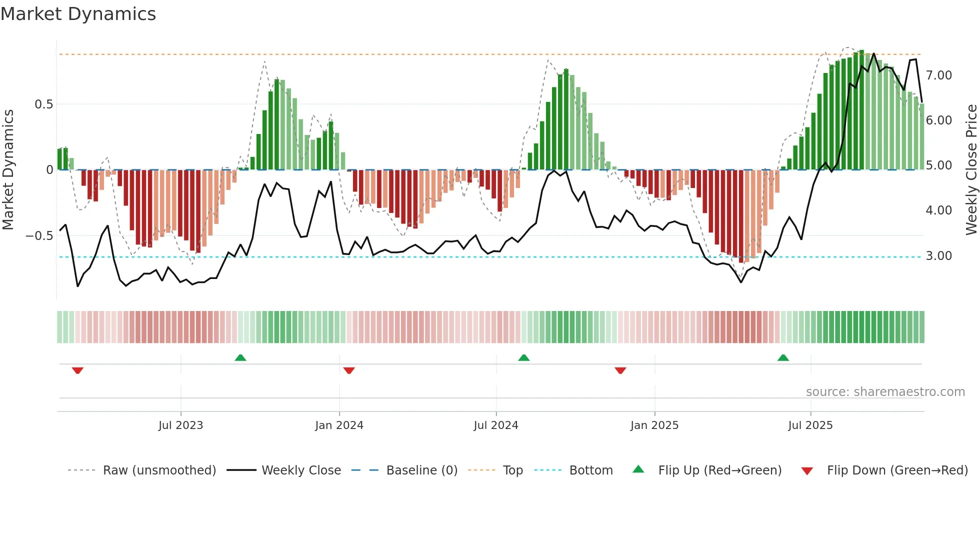Click the Market Dynamics chart title
The width and height of the screenshot is (980, 551).
(x=78, y=14)
